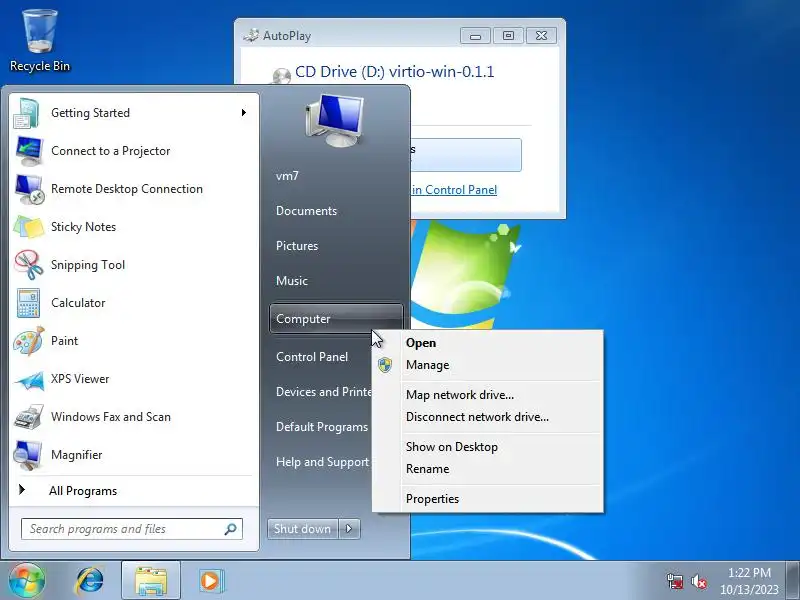
Task: Launch Paint via palette icon
Action: [29, 341]
